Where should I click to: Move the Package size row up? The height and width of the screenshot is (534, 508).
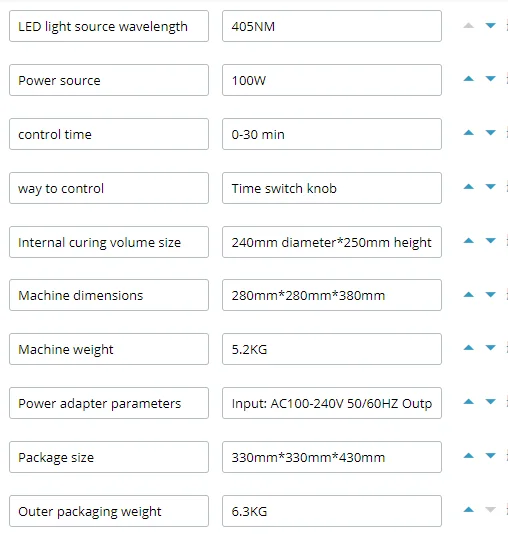(469, 456)
